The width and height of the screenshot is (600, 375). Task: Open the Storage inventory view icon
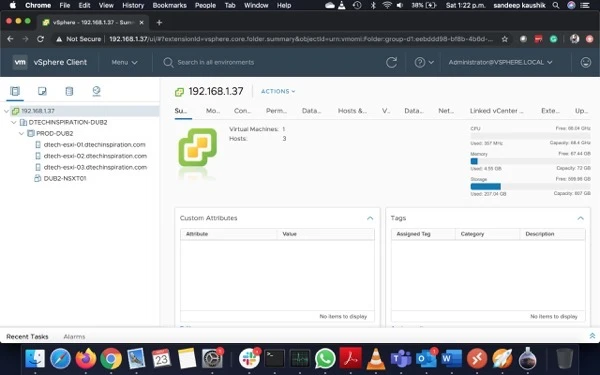pos(69,91)
